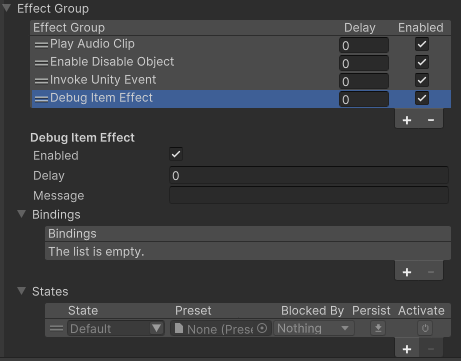Add a binding with the plus icon
Image resolution: width=461 pixels, height=361 pixels.
pyautogui.click(x=407, y=272)
